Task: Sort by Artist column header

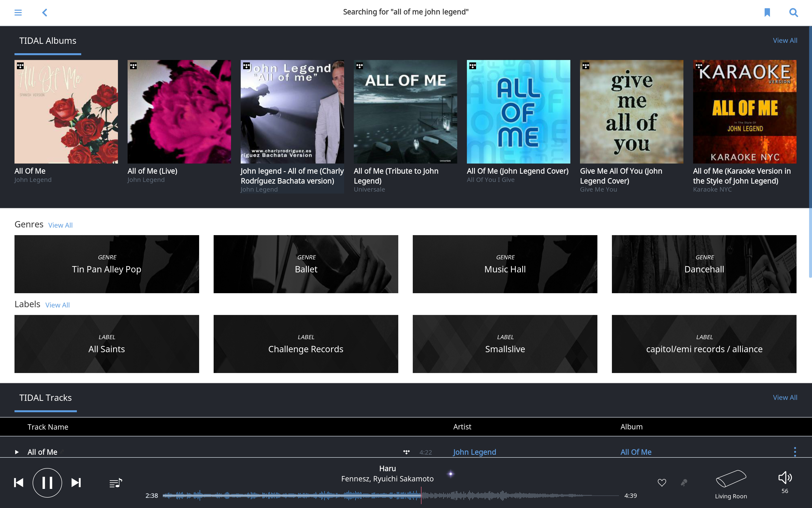Action: (462, 427)
